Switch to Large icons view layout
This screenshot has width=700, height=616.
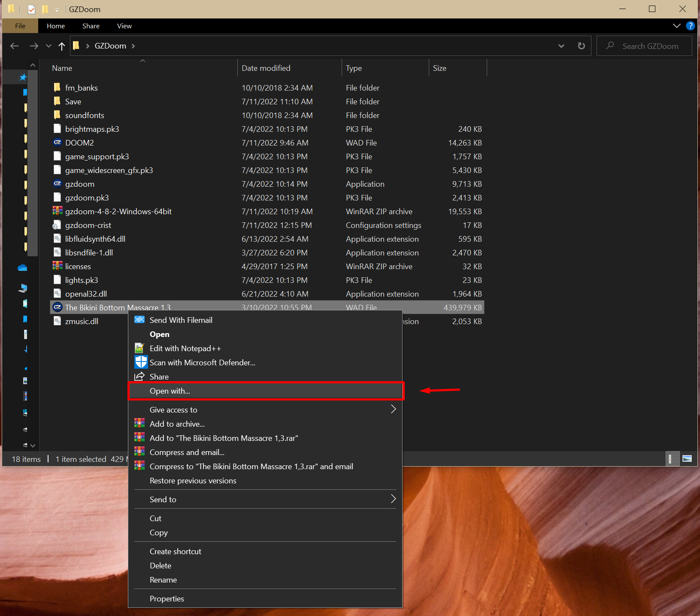click(x=687, y=459)
